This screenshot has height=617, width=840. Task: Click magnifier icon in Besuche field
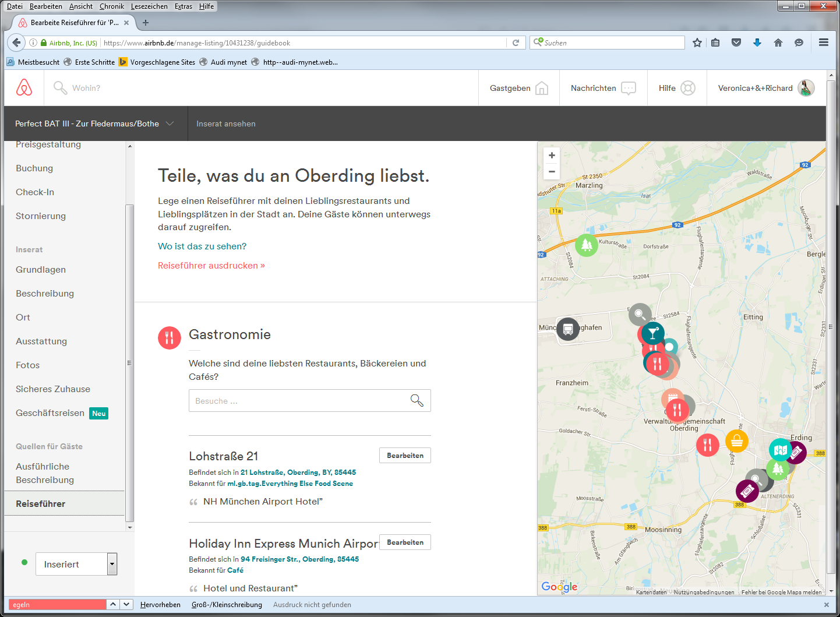[x=417, y=400]
